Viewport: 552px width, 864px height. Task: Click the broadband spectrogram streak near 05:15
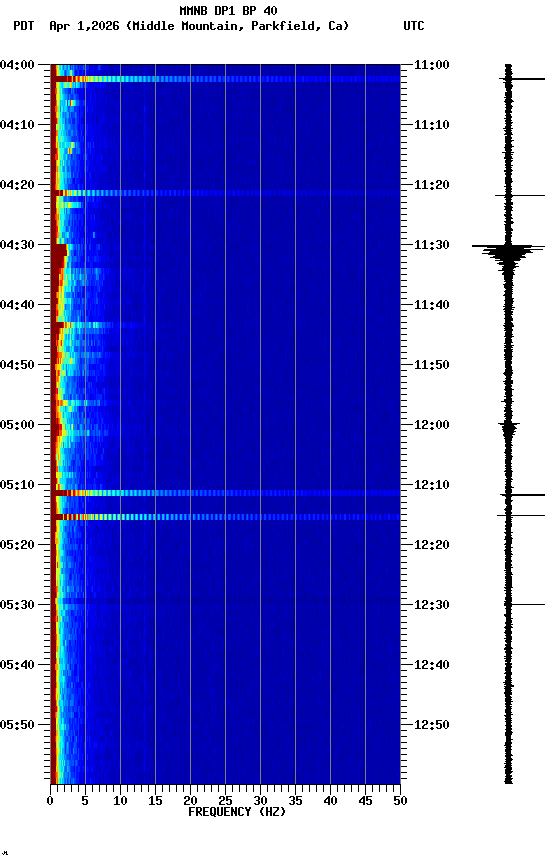(x=225, y=517)
